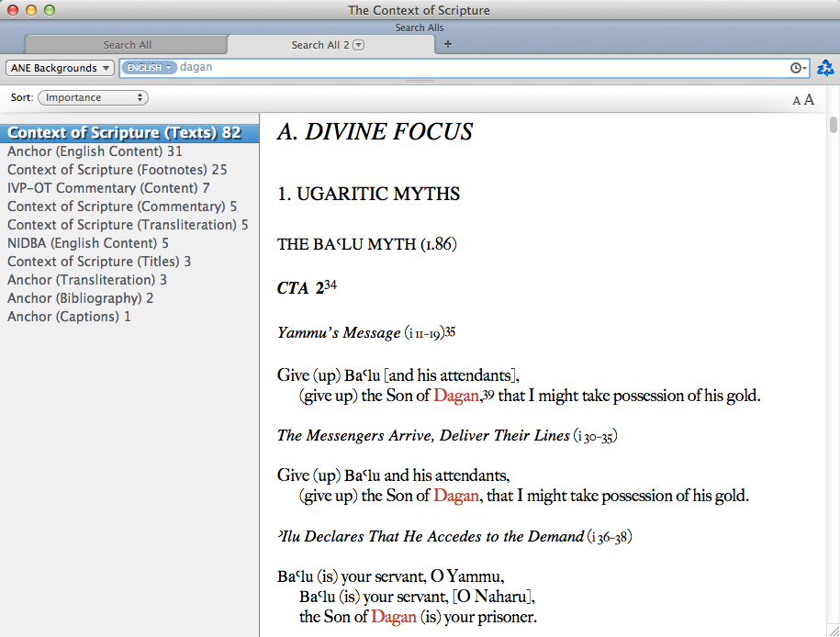
Task: Add a new tab with plus icon
Action: (448, 44)
